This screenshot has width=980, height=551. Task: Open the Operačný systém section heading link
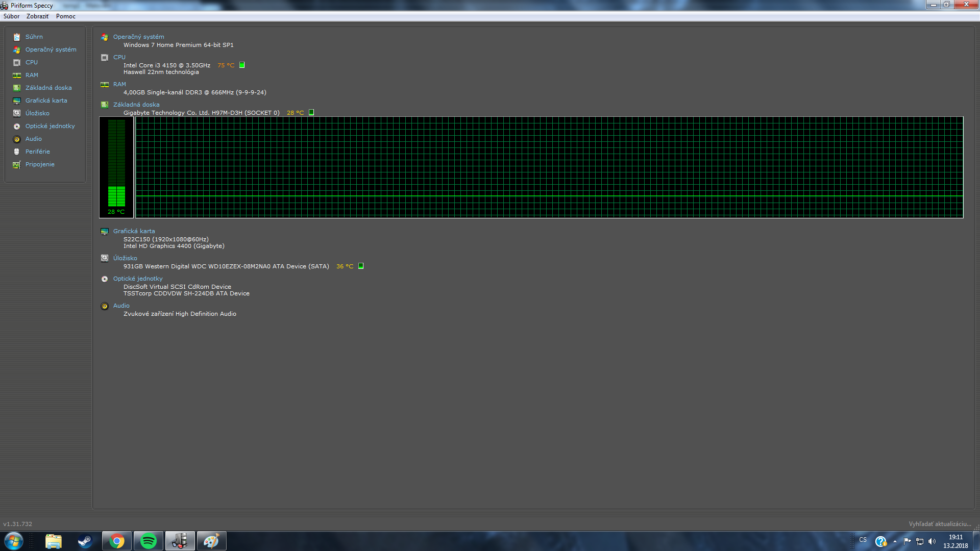[138, 37]
